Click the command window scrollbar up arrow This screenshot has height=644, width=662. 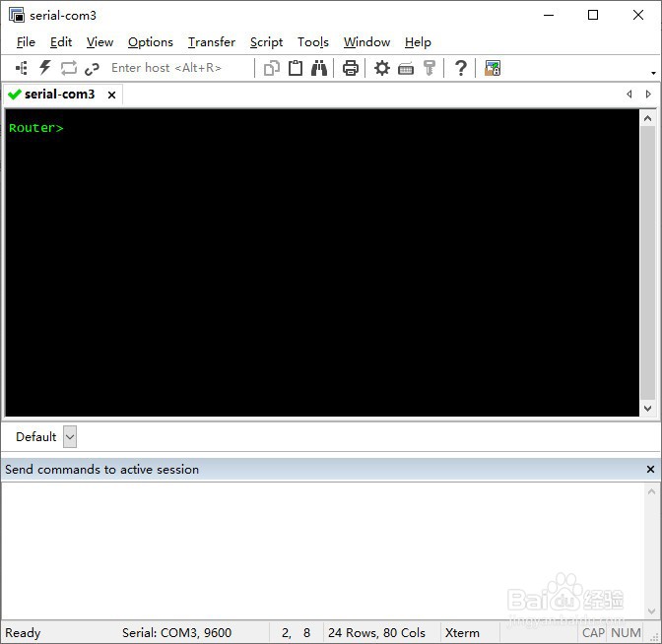[x=651, y=491]
